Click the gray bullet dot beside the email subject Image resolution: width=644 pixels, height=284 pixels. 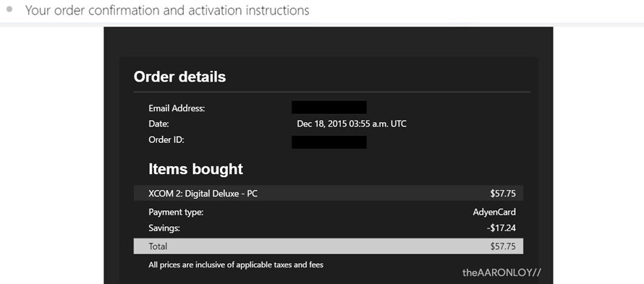10,9
